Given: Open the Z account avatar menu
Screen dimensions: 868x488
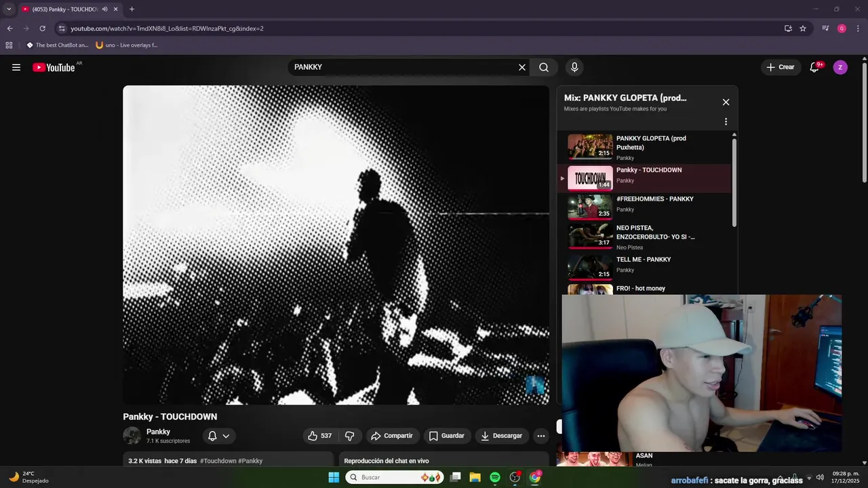Looking at the screenshot, I should (x=840, y=67).
